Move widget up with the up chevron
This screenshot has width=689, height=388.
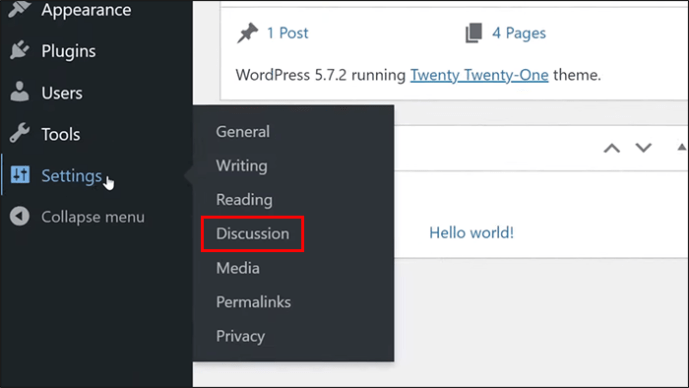click(x=612, y=148)
